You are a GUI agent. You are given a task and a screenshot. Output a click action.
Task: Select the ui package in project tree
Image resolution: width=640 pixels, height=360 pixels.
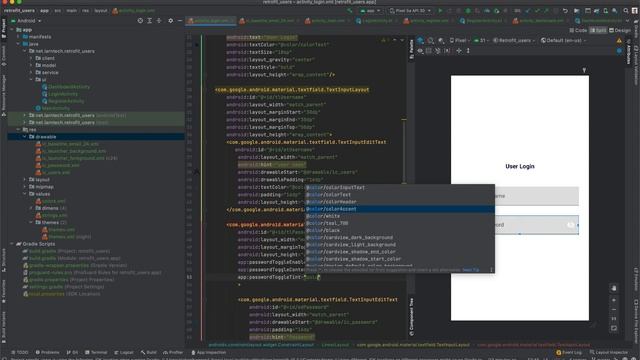point(44,80)
